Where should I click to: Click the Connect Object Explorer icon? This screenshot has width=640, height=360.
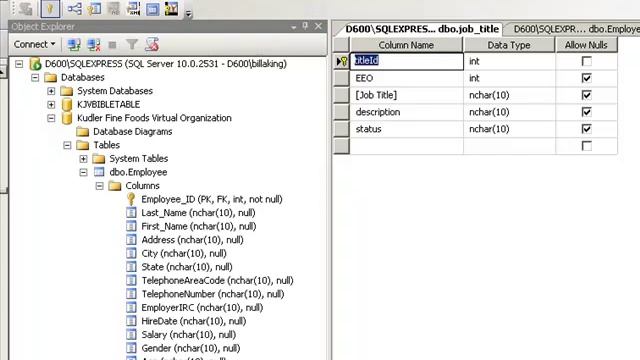[74, 44]
